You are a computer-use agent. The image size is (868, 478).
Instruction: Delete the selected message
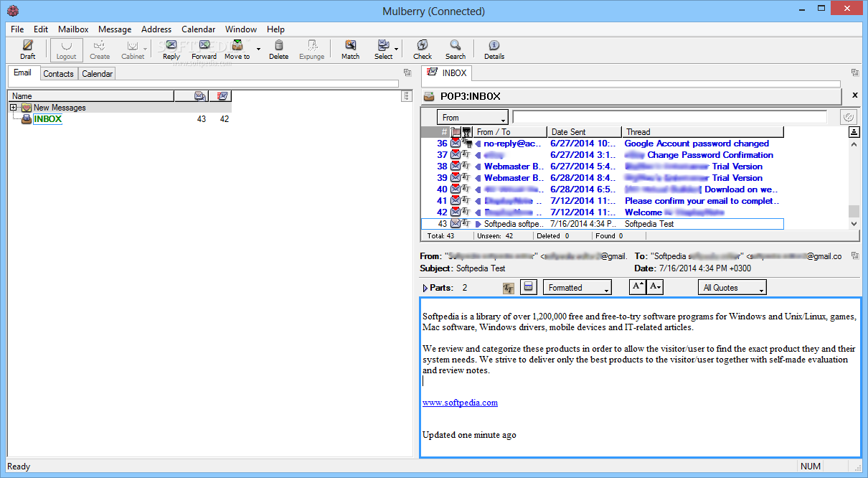pyautogui.click(x=279, y=50)
